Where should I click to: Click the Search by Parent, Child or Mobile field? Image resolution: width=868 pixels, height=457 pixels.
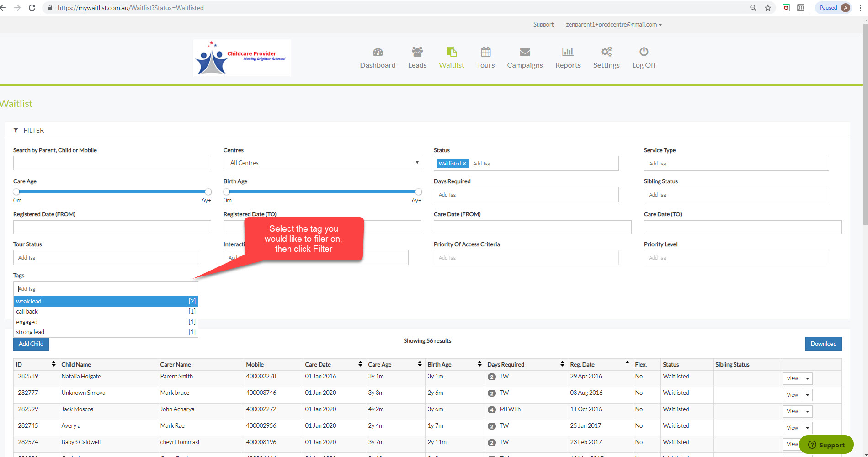[112, 163]
